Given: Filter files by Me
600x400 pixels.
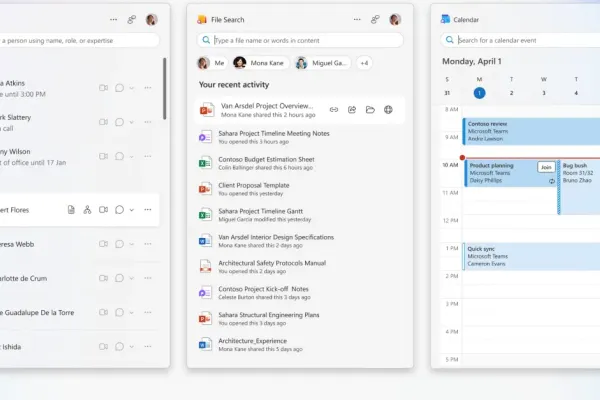Looking at the screenshot, I should click(x=212, y=63).
